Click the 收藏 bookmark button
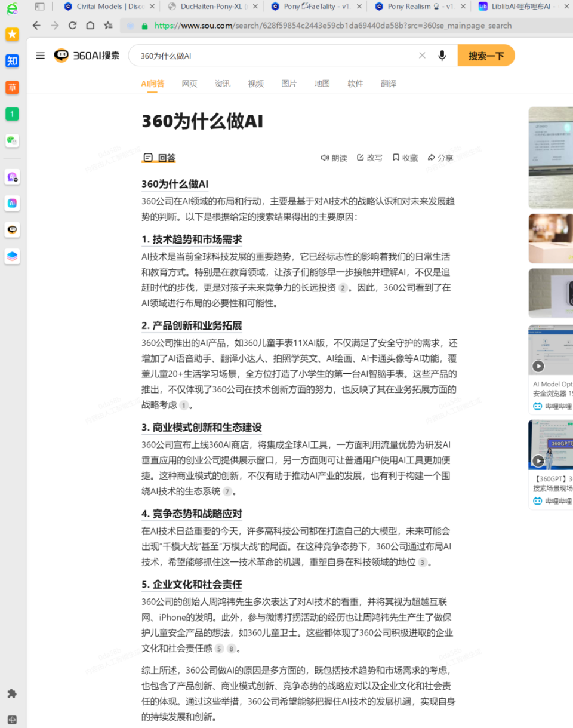Viewport: 573px width, 728px height. (405, 158)
